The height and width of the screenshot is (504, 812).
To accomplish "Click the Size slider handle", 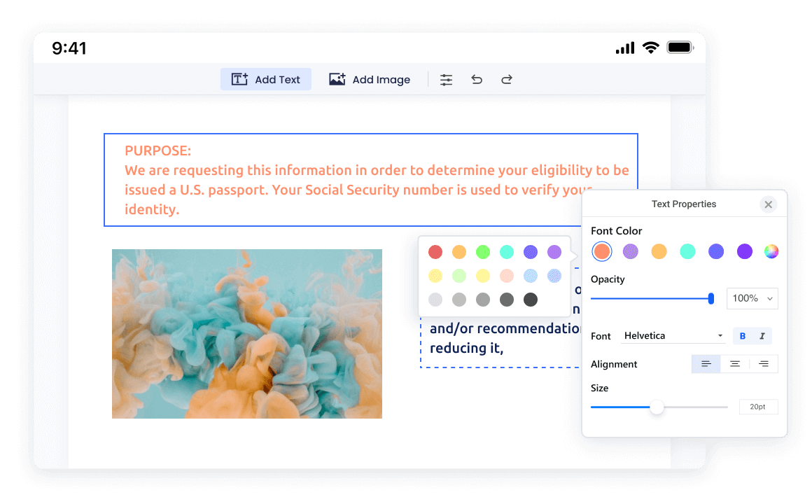I will 657,407.
